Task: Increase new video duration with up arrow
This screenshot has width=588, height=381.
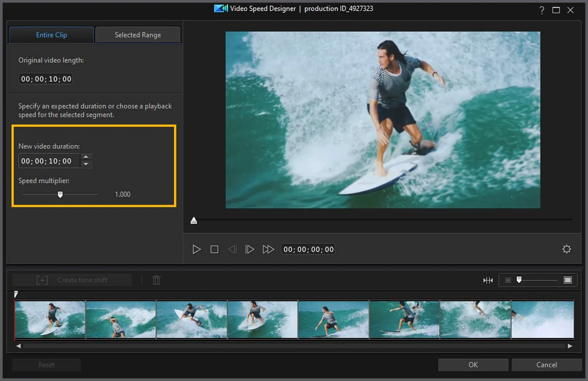Action: tap(86, 157)
